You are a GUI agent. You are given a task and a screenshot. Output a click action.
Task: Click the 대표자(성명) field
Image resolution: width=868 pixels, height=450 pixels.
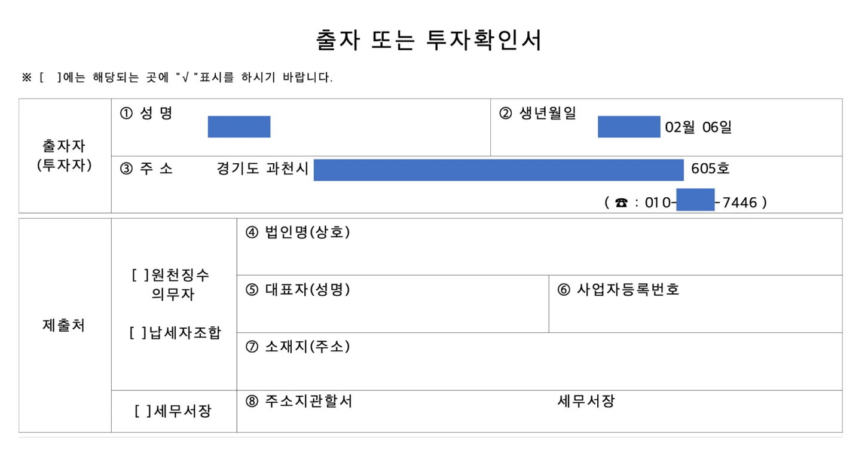393,304
